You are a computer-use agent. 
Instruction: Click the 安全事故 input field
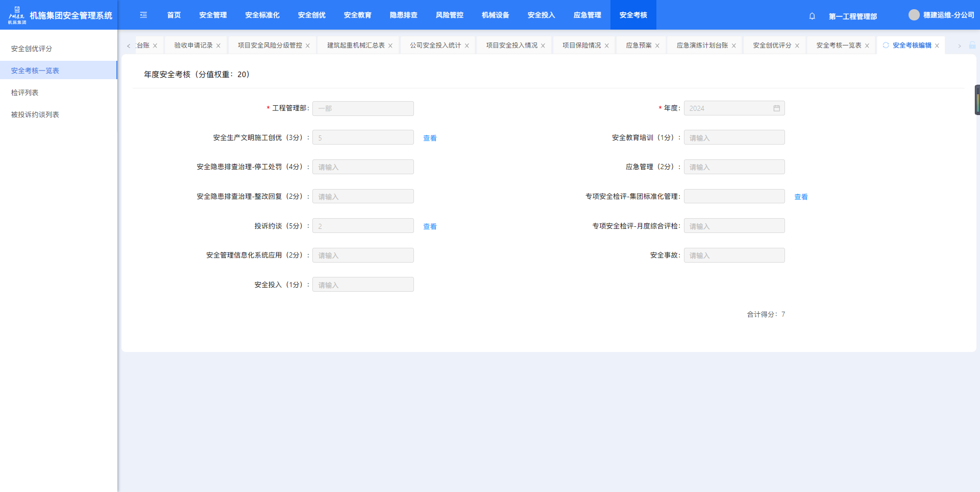pyautogui.click(x=734, y=255)
